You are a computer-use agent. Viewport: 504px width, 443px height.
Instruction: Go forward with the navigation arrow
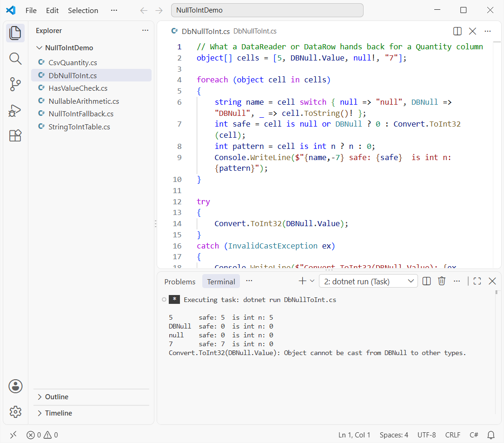pos(159,10)
